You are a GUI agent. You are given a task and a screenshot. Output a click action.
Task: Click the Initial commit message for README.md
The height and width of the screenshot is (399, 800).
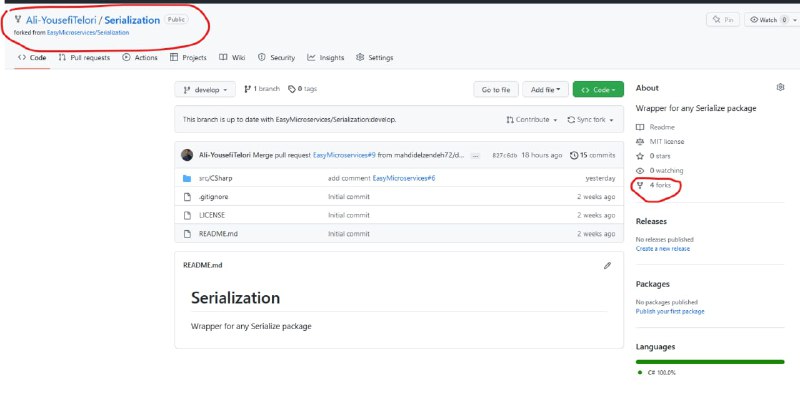click(349, 234)
